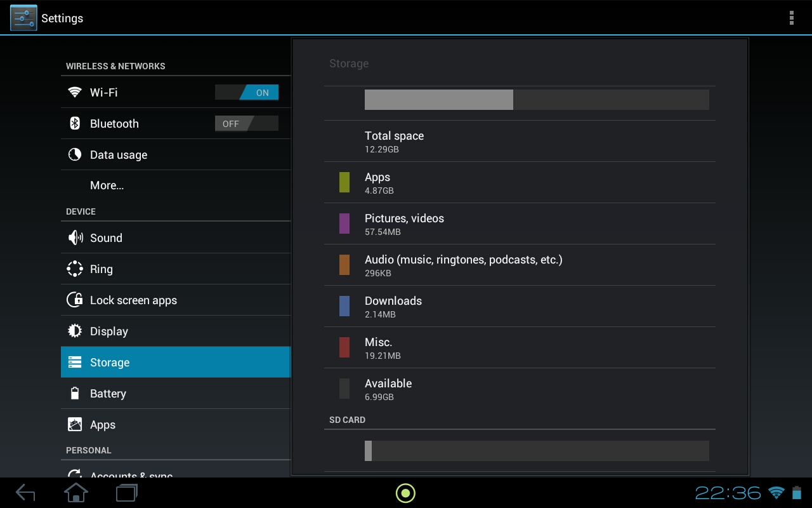Tap the Storage icon in the highlighted row

pyautogui.click(x=75, y=362)
